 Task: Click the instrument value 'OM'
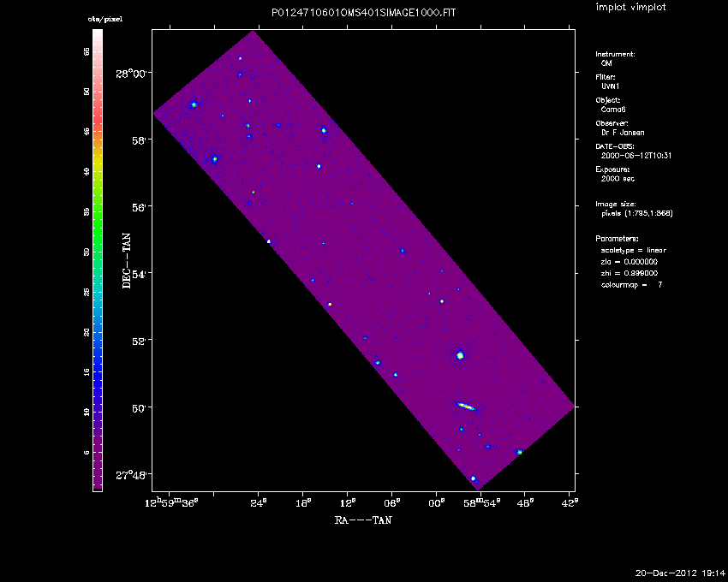(606, 63)
